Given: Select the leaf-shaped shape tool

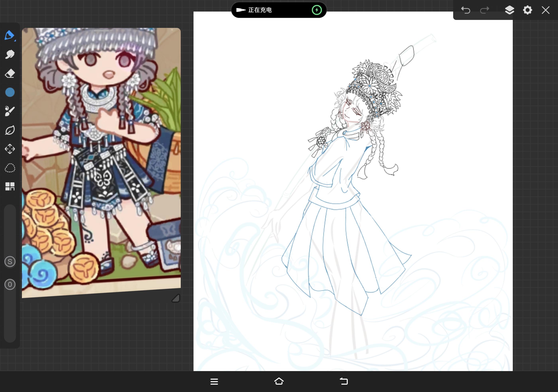Looking at the screenshot, I should [10, 130].
